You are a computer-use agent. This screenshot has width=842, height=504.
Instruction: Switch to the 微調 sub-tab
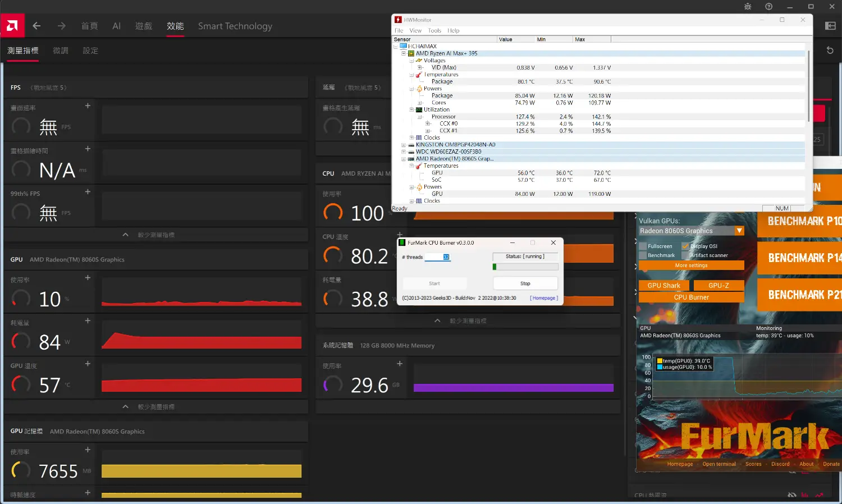pyautogui.click(x=61, y=51)
